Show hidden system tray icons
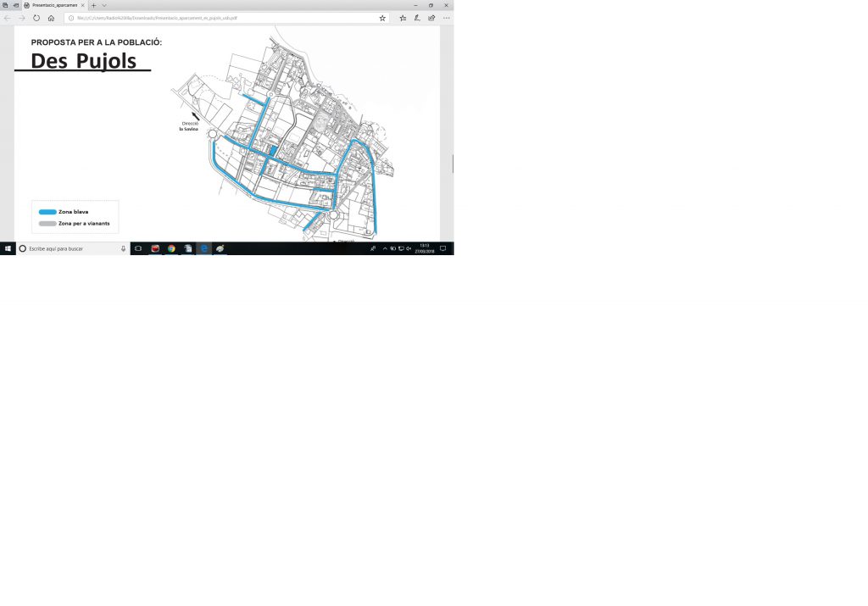The width and height of the screenshot is (868, 606). 385,248
